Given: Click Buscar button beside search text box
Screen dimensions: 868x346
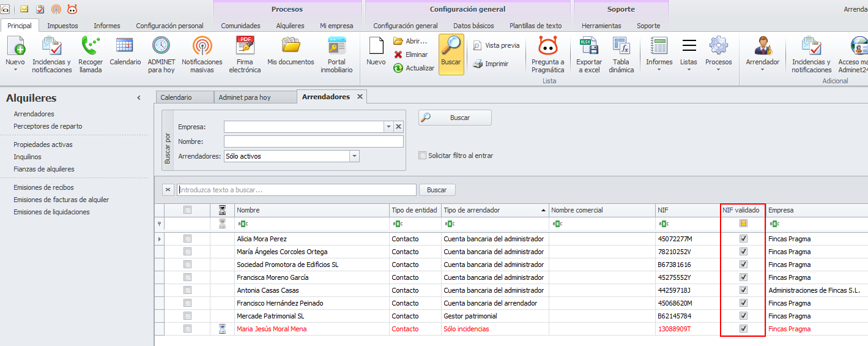Looking at the screenshot, I should (x=436, y=190).
